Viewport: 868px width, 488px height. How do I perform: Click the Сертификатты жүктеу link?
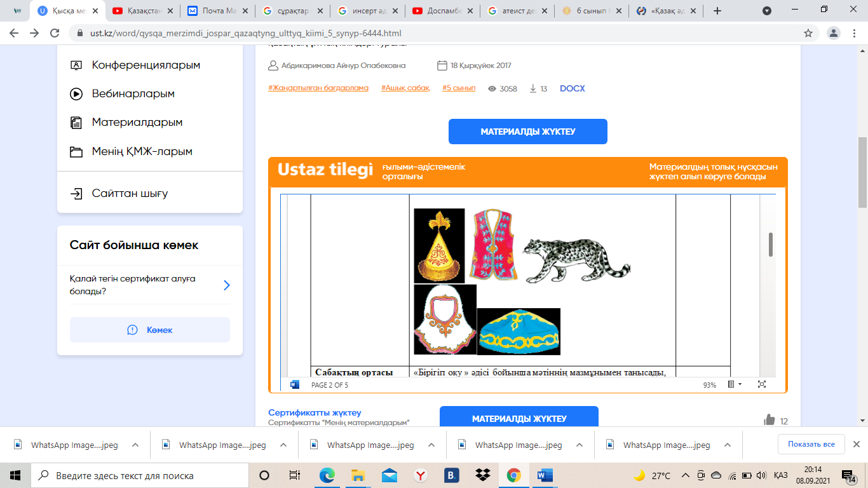(315, 413)
